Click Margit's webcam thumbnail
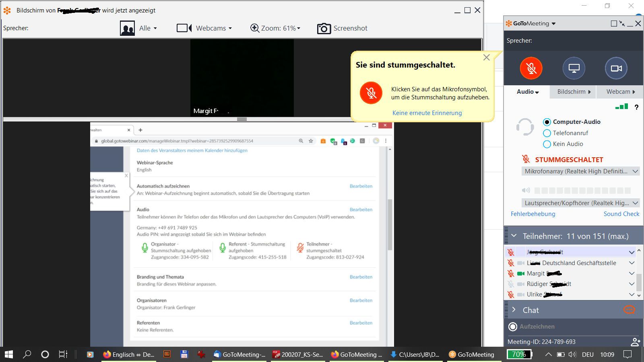Viewport: 644px width, 362px height. pyautogui.click(x=242, y=78)
